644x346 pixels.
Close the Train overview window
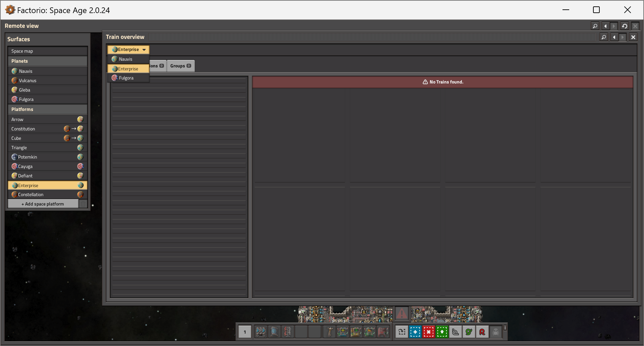pos(633,37)
